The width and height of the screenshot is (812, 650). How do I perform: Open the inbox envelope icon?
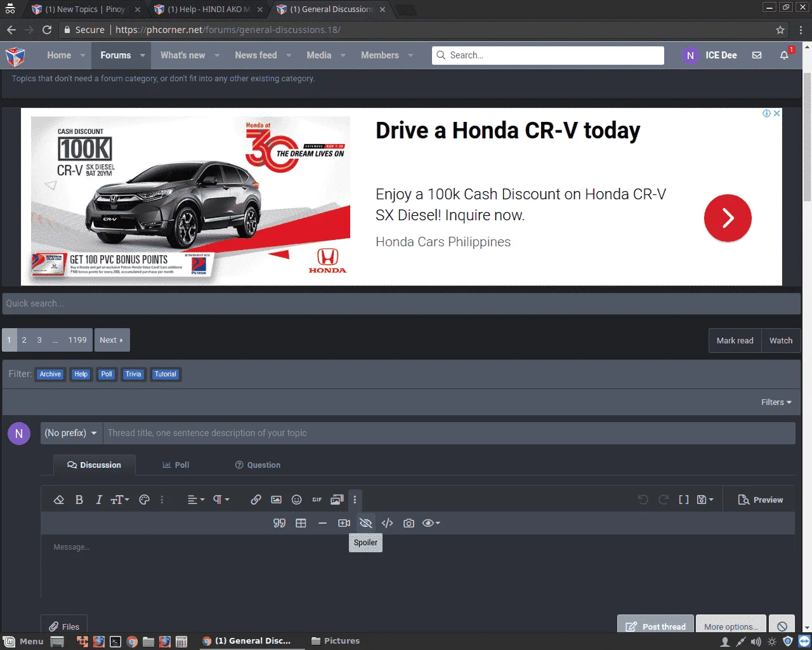[x=757, y=55]
